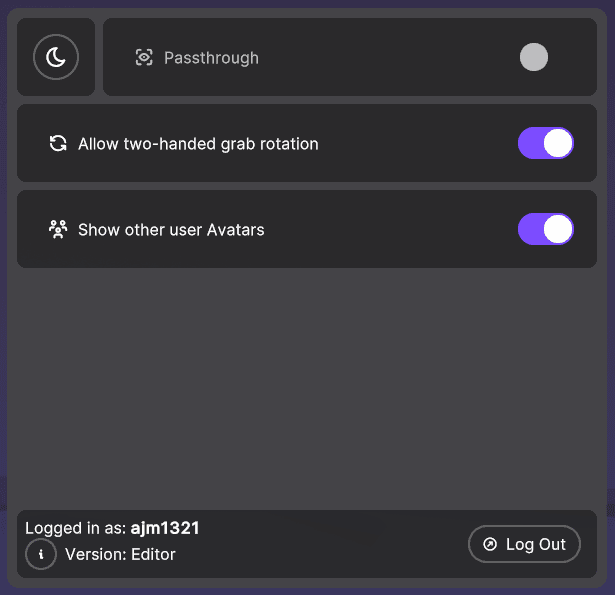The image size is (615, 595).
Task: Click blank space in the Avatars row
Action: (x=390, y=230)
